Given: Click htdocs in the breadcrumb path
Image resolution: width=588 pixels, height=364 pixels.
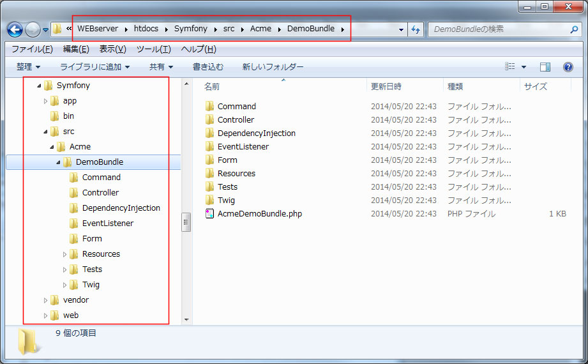Looking at the screenshot, I should 146,29.
